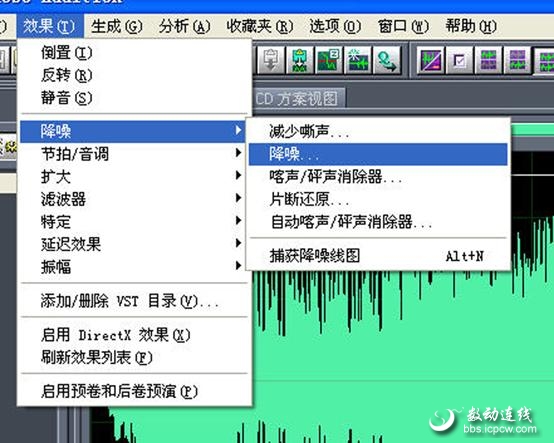The image size is (554, 443).
Task: Click the waveform icon with the Z badge
Action: click(328, 60)
